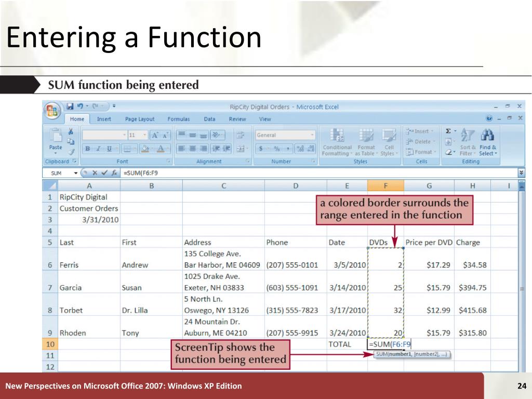Decrease the cell indent

click(216, 149)
